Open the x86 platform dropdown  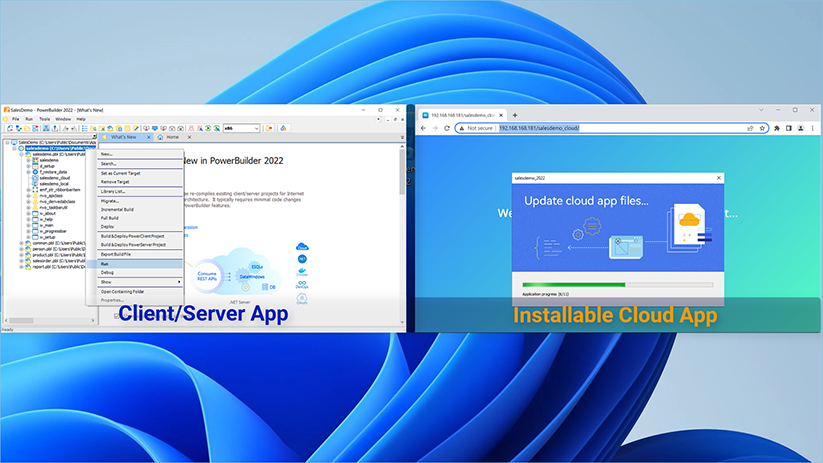tap(256, 128)
